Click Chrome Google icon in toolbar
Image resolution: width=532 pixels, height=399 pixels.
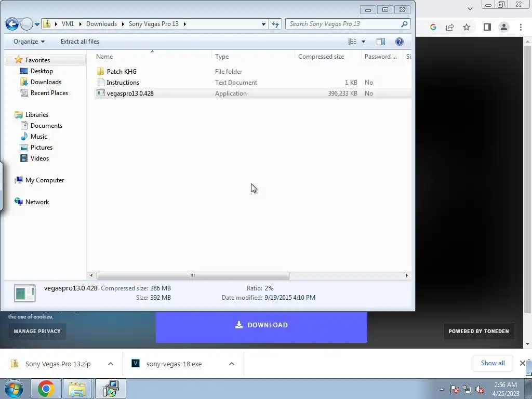pyautogui.click(x=433, y=27)
